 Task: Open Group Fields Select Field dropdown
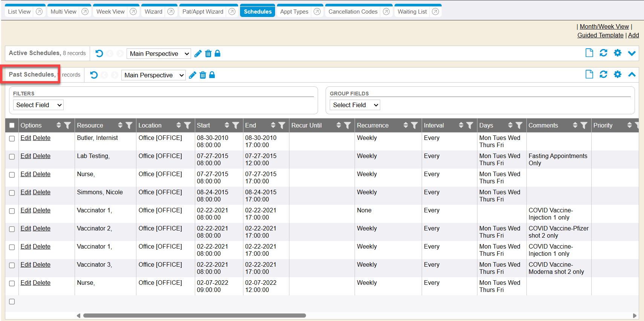point(355,105)
